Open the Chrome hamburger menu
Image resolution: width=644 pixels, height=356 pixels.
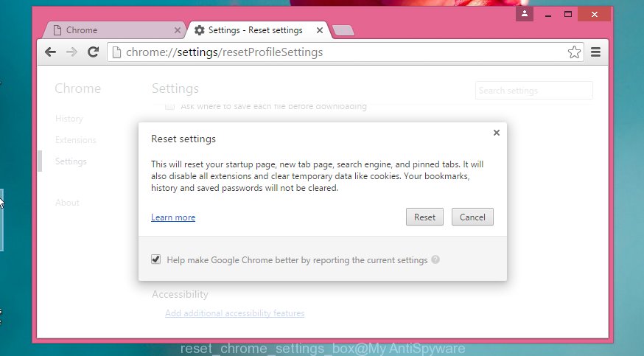tap(595, 52)
